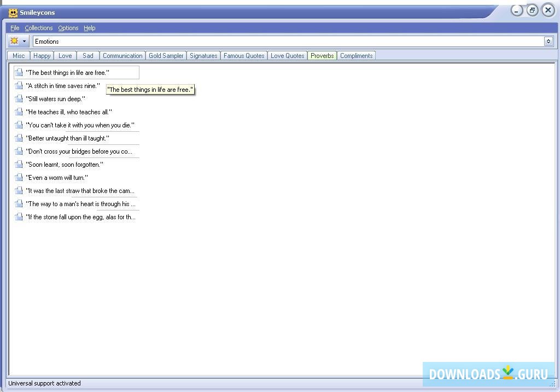Restore the Smileycons window size

(x=532, y=10)
